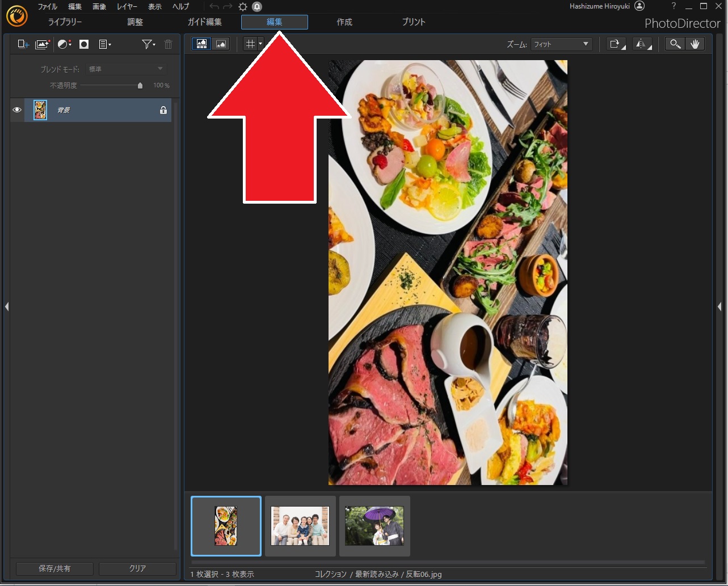Click the 保存/共有 button

pyautogui.click(x=55, y=568)
